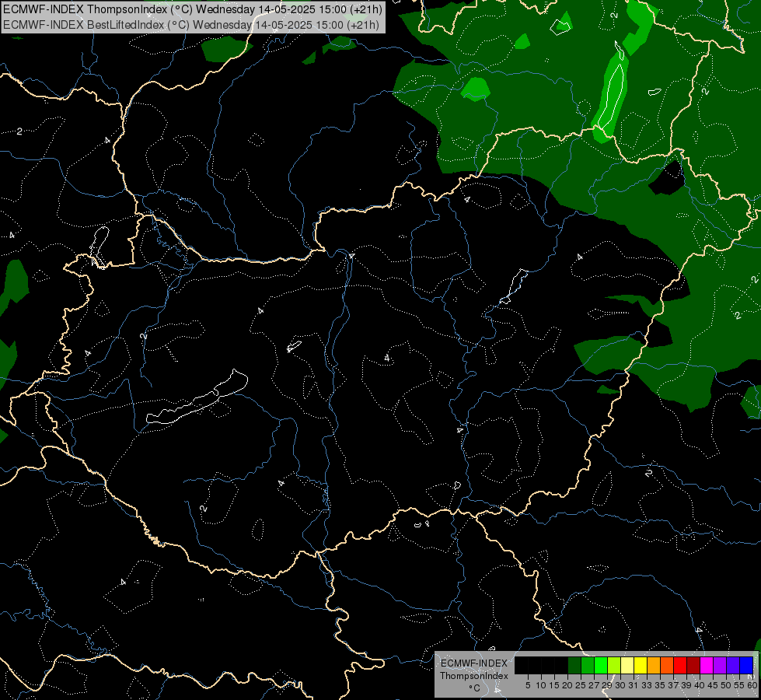This screenshot has width=761, height=700.
Task: Select the blue 55–60 legend swatch
Action: (x=746, y=665)
